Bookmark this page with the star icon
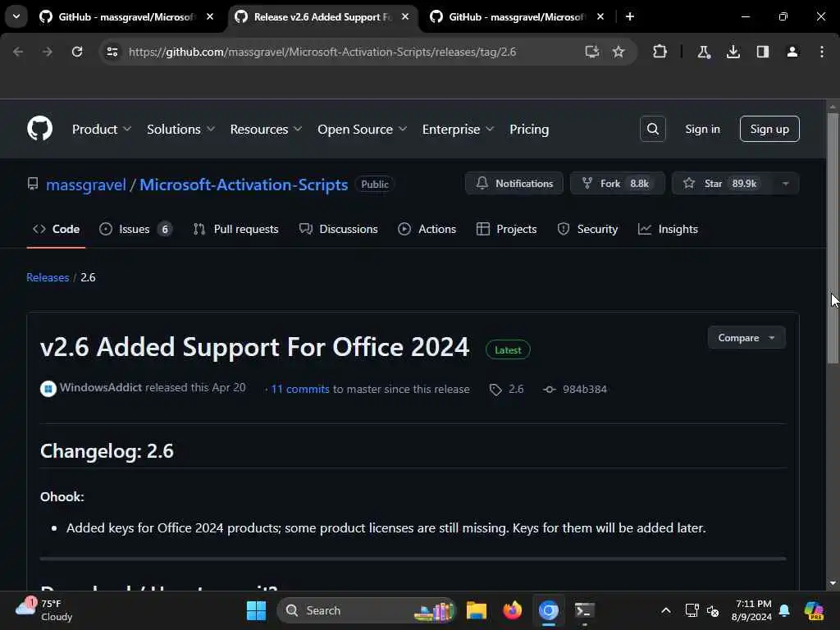The height and width of the screenshot is (630, 840). (619, 52)
